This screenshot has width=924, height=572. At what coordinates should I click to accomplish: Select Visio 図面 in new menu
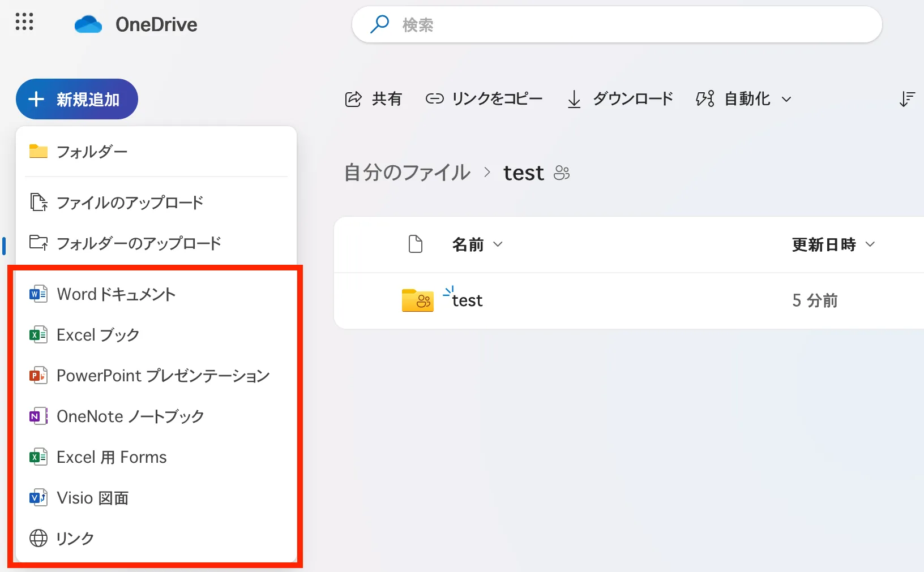(93, 498)
